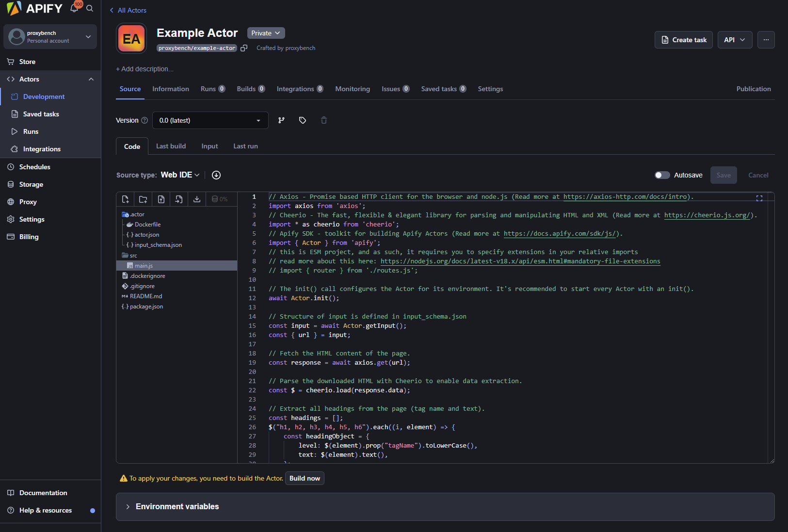Download all Actor source files
The image size is (788, 532).
197,199
